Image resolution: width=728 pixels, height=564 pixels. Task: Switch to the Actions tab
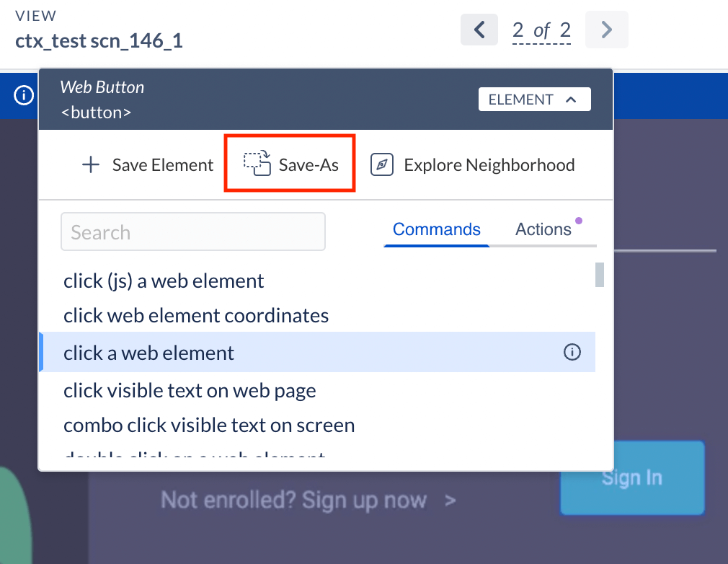[543, 229]
